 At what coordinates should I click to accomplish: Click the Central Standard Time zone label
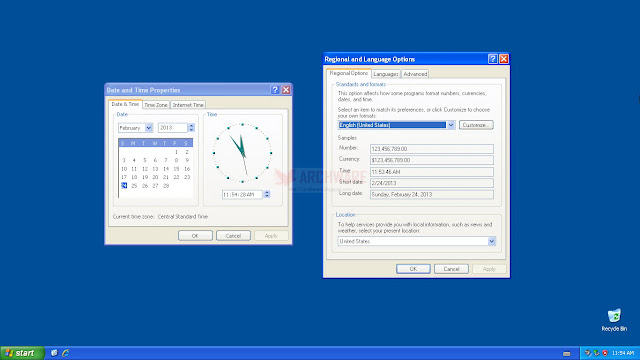point(183,217)
